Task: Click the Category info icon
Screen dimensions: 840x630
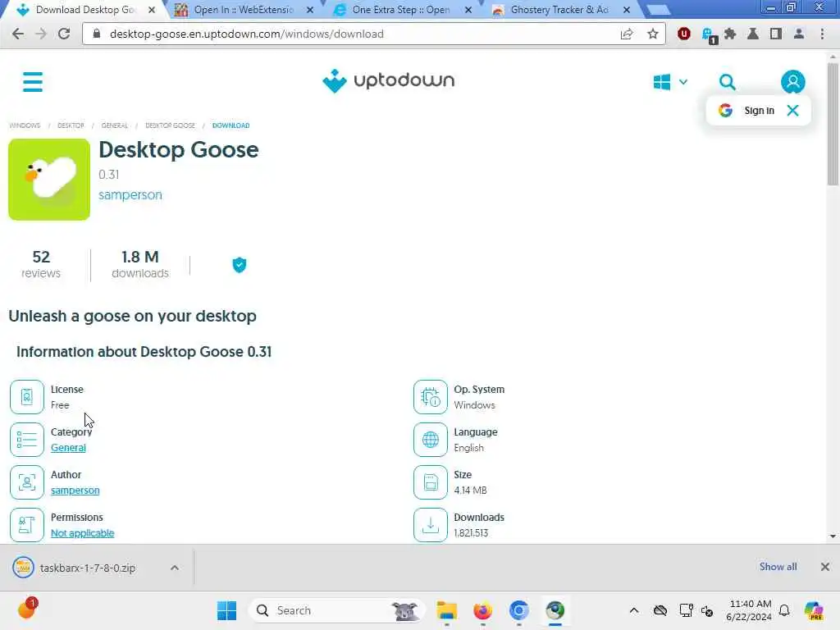Action: (27, 440)
